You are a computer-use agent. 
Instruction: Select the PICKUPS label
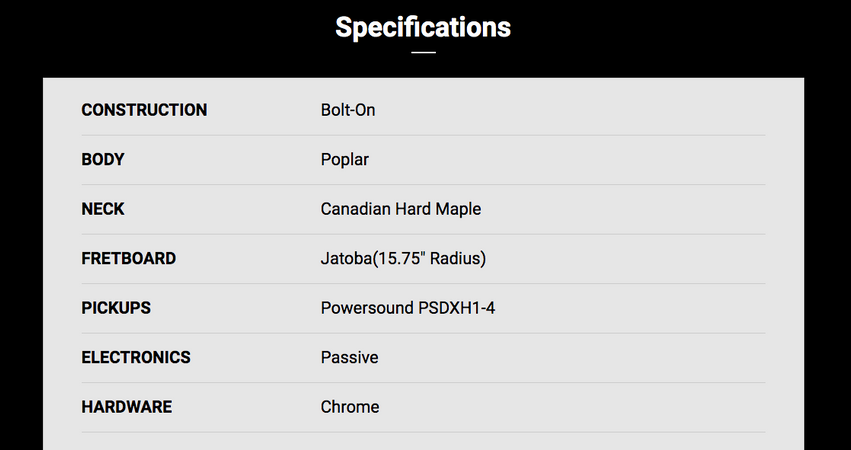pyautogui.click(x=116, y=308)
